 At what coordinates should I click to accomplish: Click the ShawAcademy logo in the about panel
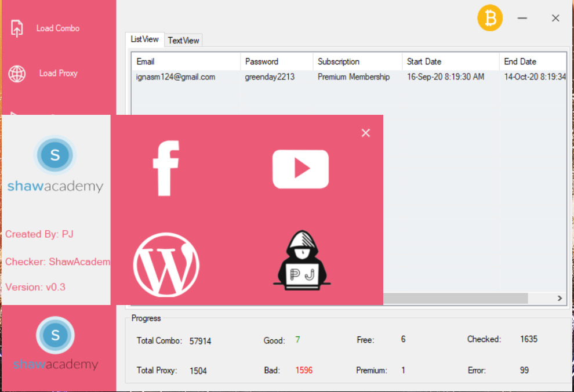55,164
